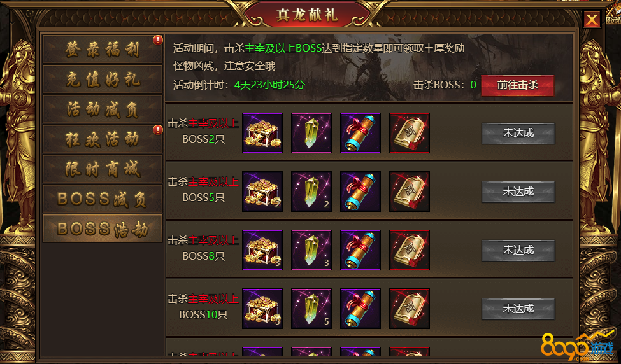Select the 狂欢活动 tab

(x=103, y=139)
